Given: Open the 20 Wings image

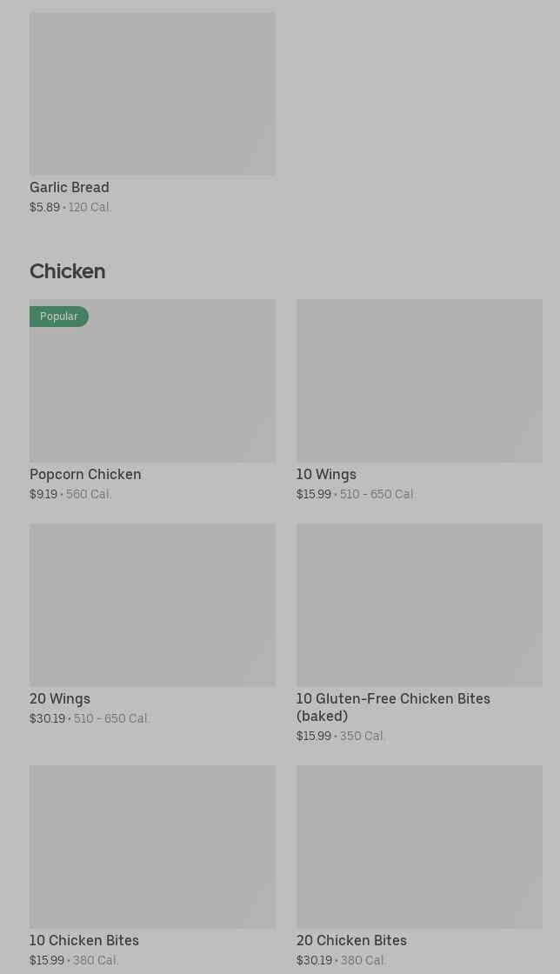Looking at the screenshot, I should 152,604.
